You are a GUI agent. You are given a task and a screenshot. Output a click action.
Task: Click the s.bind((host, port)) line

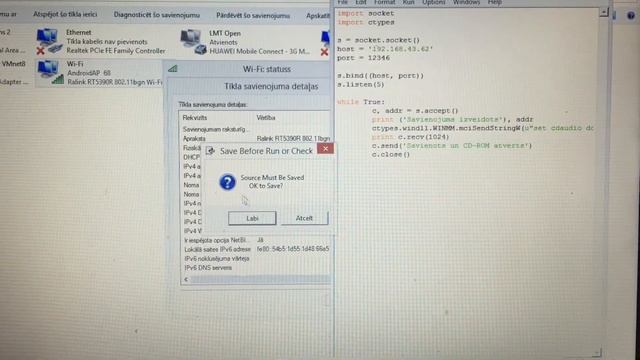coord(380,76)
